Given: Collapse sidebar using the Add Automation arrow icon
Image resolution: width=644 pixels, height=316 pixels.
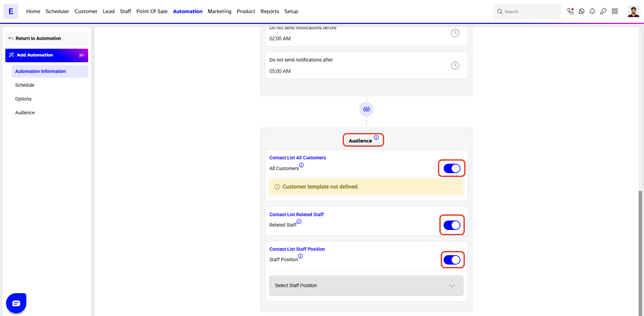Looking at the screenshot, I should (82, 55).
